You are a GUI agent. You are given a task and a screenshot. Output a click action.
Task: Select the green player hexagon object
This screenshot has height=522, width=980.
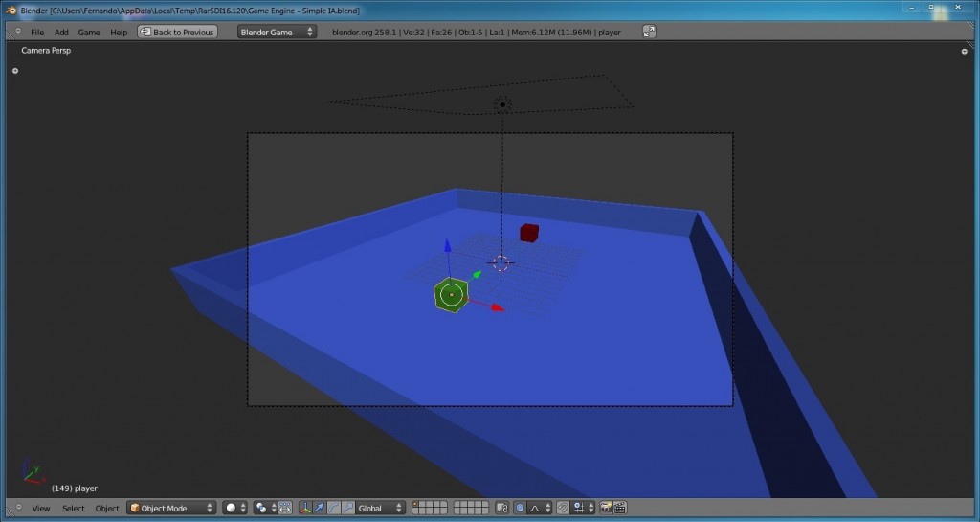tap(452, 295)
